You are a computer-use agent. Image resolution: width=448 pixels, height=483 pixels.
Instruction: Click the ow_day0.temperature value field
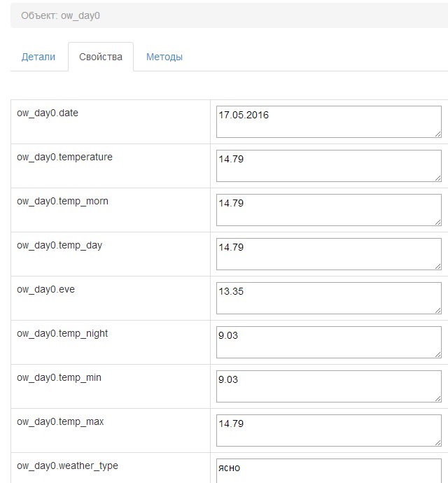[329, 166]
